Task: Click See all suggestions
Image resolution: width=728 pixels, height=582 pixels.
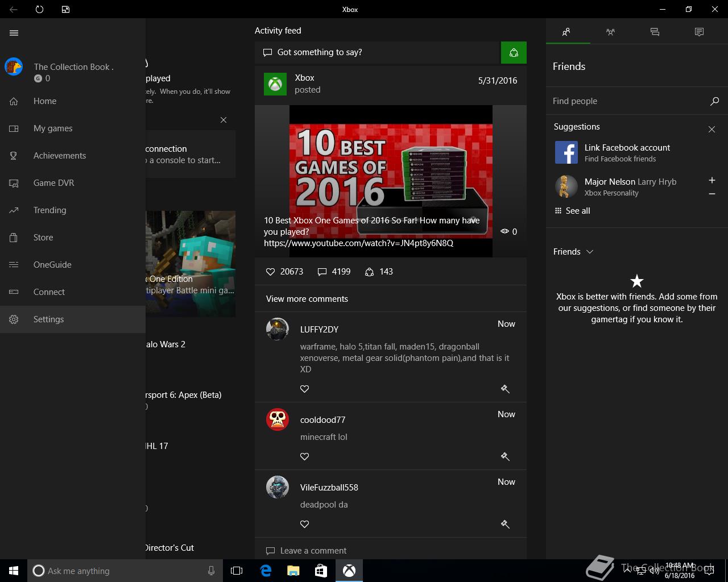Action: 572,211
